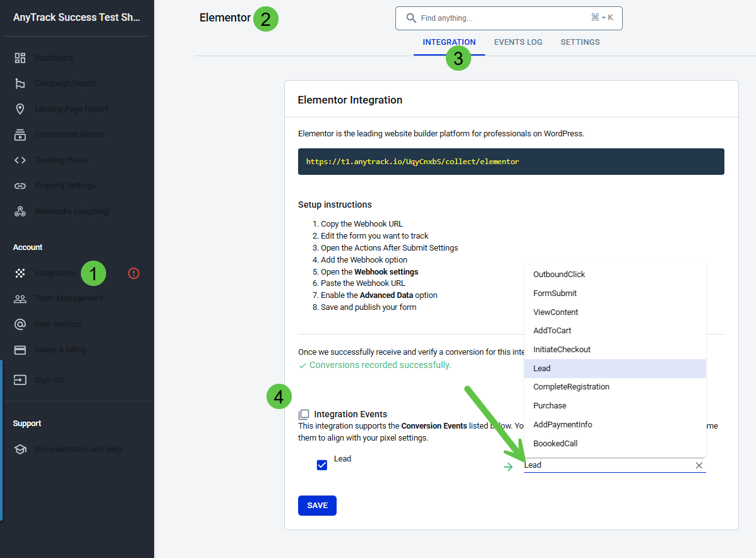The image size is (756, 558).
Task: Open Team Management in the sidebar
Action: pos(68,299)
